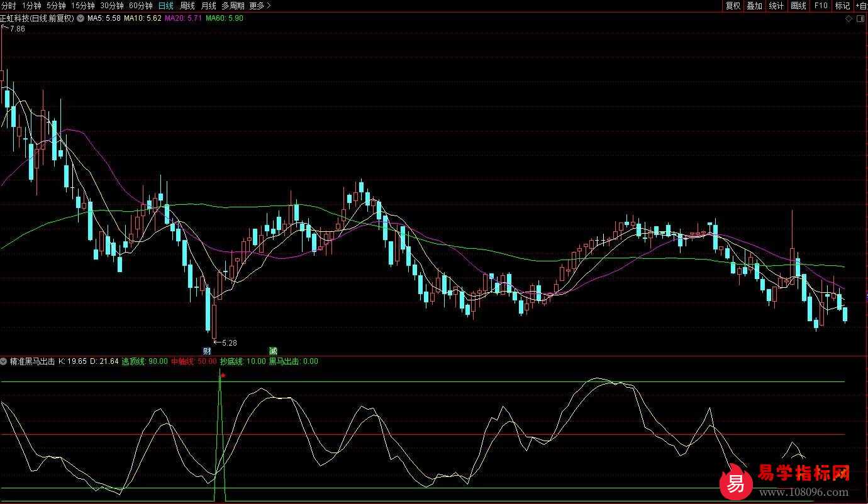Image resolution: width=868 pixels, height=504 pixels.
Task: Click the 标记 mark button
Action: pyautogui.click(x=842, y=6)
